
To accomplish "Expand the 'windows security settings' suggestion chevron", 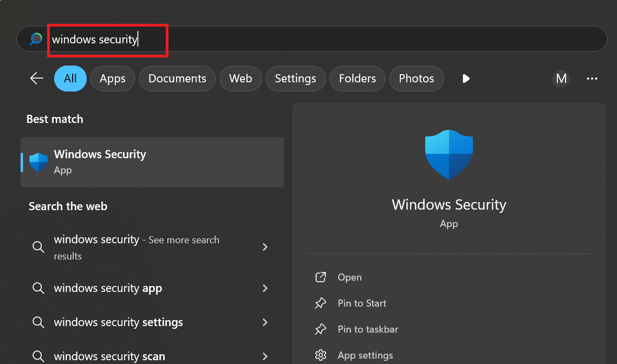I will point(265,322).
